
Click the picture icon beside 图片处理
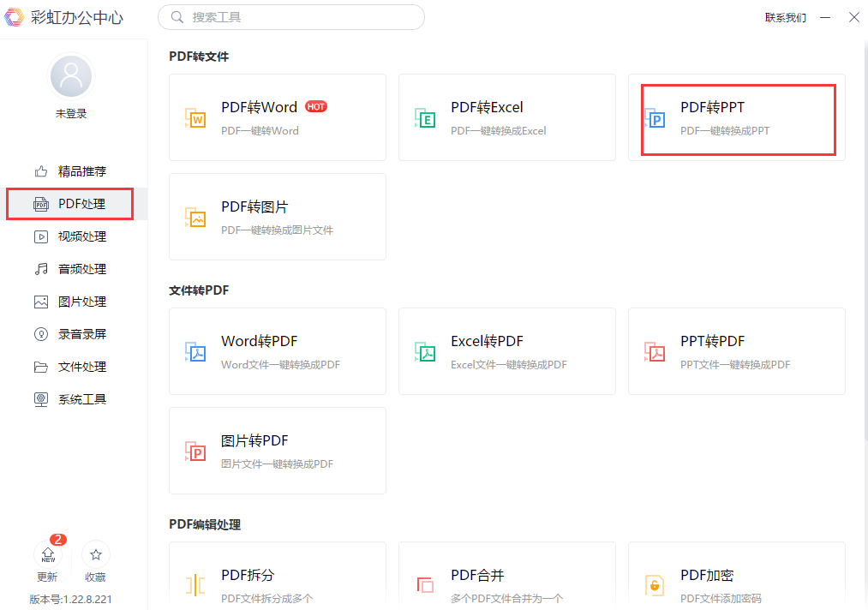[41, 302]
